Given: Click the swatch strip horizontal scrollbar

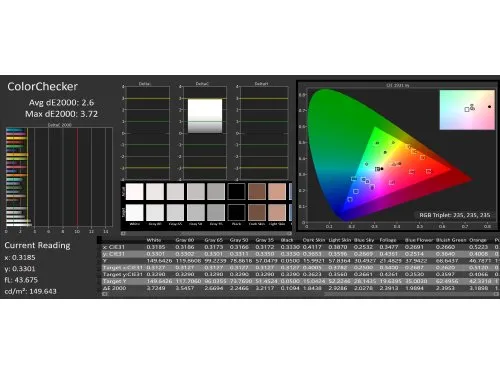Looking at the screenshot, I should [206, 233].
